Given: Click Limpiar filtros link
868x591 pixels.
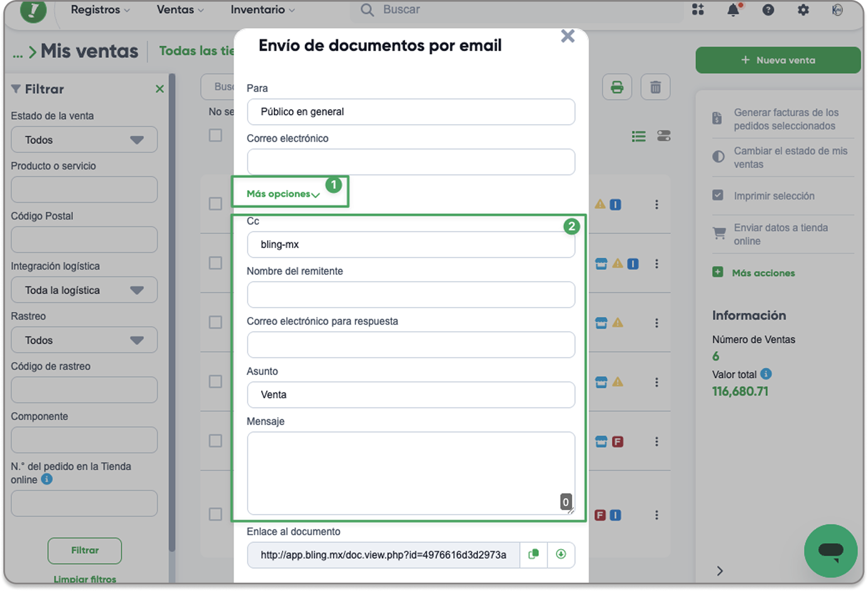Looking at the screenshot, I should tap(85, 579).
